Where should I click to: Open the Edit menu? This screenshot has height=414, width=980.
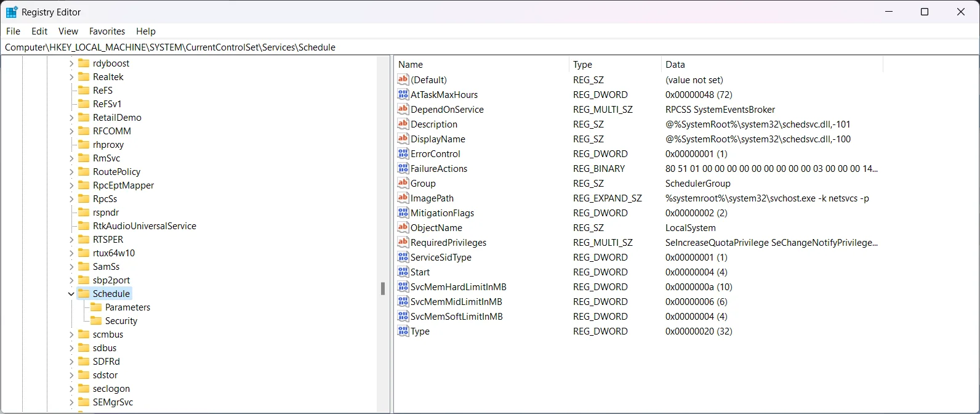pyautogui.click(x=39, y=31)
